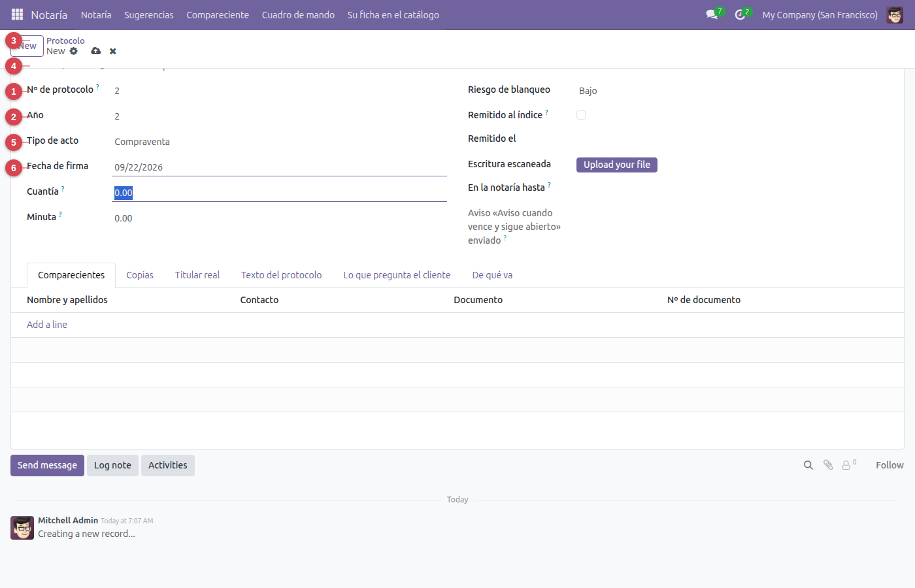Screen dimensions: 915x588
Task: Open the Cuadro de mando menu
Action: (x=298, y=14)
